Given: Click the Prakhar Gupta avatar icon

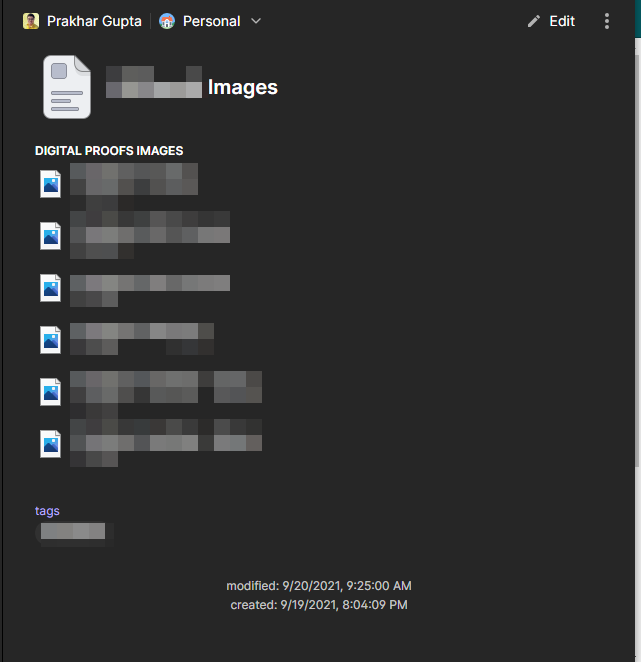Looking at the screenshot, I should click(31, 21).
